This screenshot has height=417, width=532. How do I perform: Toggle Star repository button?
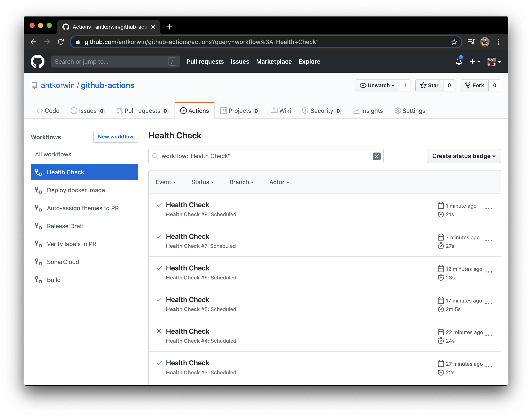coord(429,85)
